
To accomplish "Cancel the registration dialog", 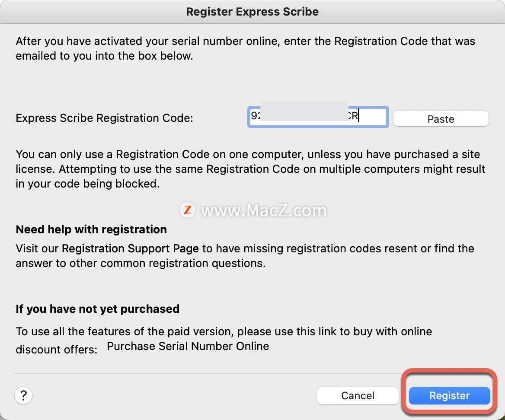I will tap(358, 395).
